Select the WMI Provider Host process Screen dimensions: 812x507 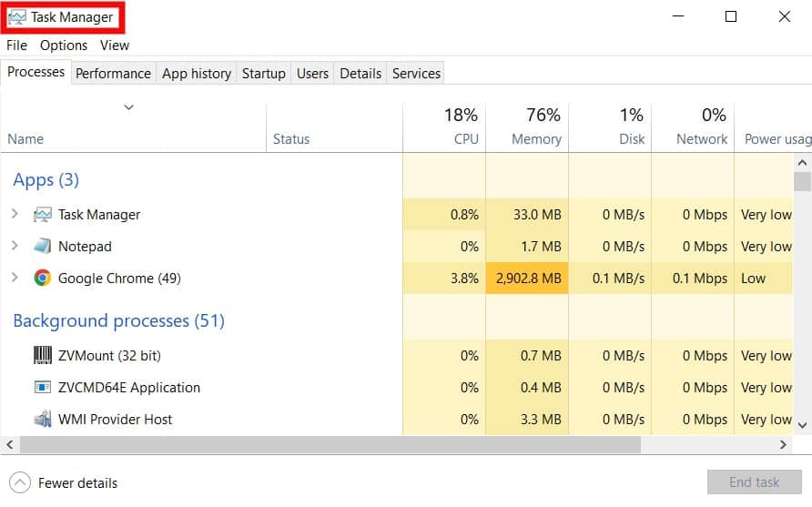pos(115,420)
